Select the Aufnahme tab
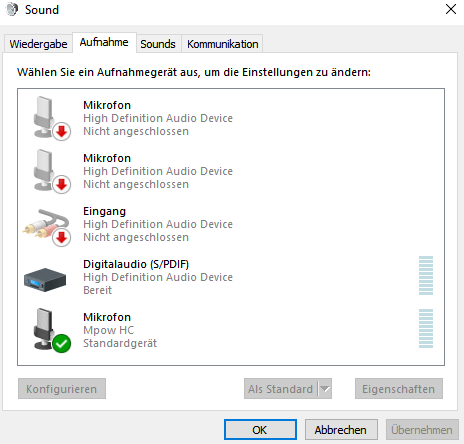Image resolution: width=464 pixels, height=444 pixels. click(104, 42)
